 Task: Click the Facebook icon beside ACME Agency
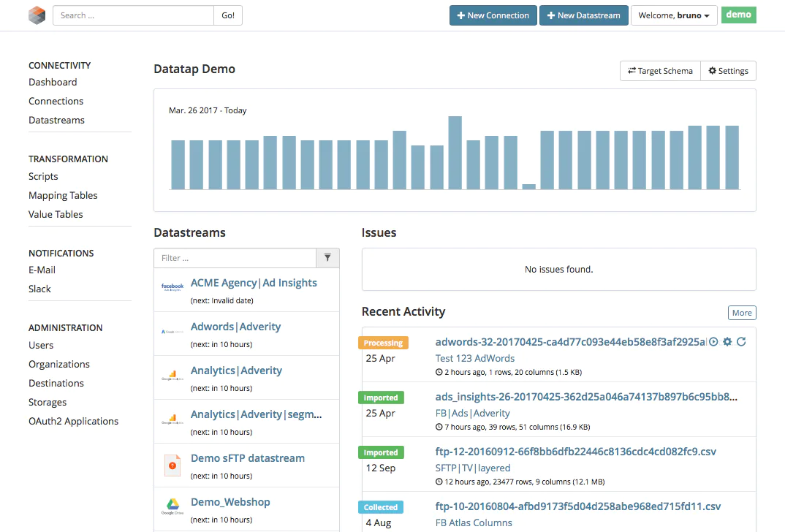tap(172, 286)
